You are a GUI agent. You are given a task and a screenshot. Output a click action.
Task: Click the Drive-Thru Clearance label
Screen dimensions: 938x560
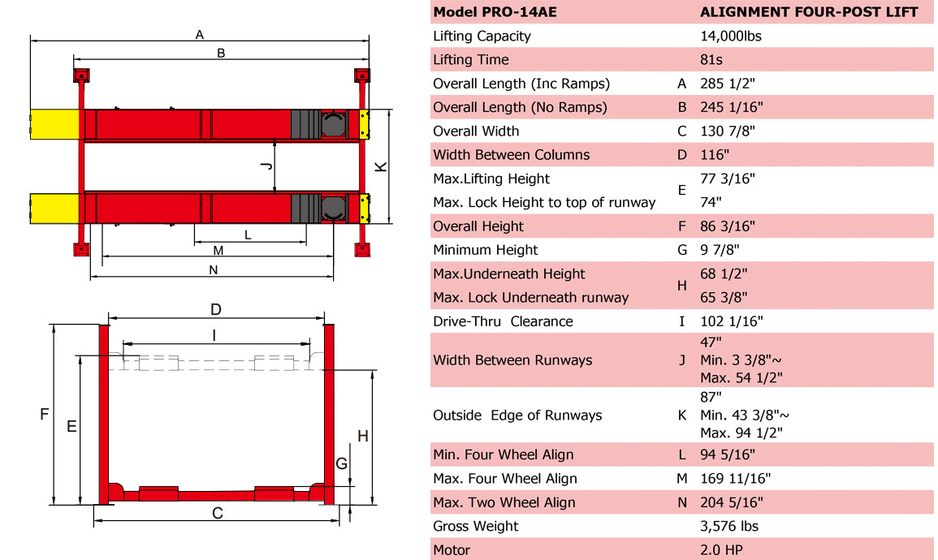point(503,321)
